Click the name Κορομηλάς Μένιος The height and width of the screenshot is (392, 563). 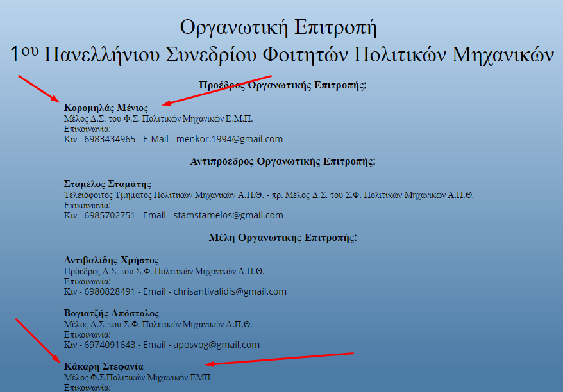(106, 108)
